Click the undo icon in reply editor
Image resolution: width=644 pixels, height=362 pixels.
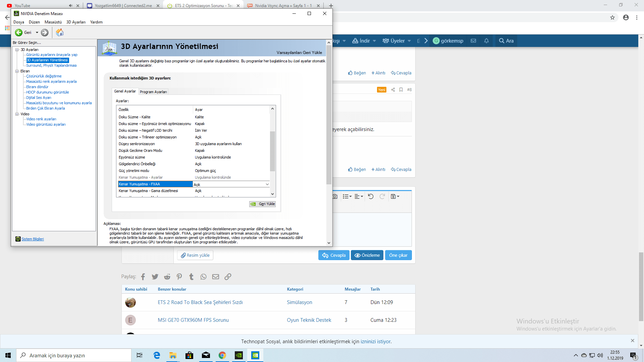pos(371,196)
